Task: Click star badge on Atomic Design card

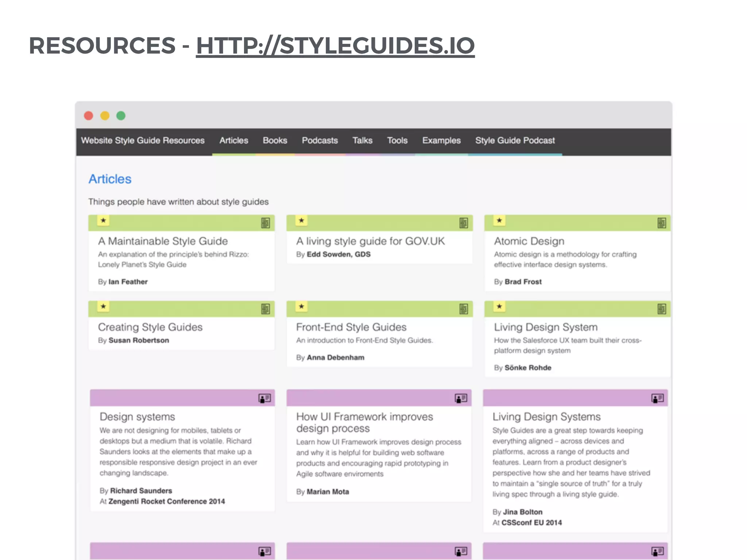Action: point(499,221)
